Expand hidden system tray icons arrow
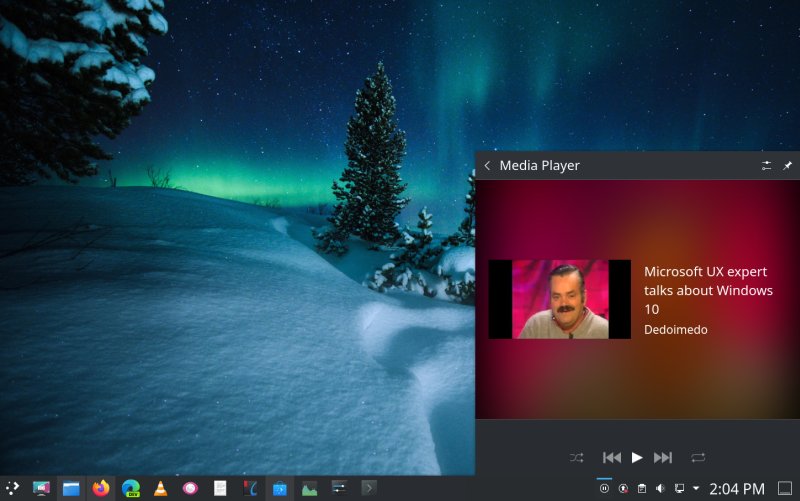This screenshot has width=800, height=501. pyautogui.click(x=696, y=488)
